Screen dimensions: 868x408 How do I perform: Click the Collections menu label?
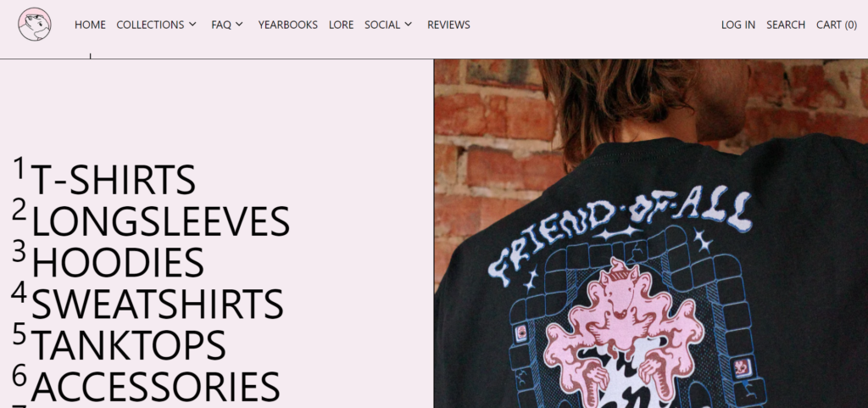click(150, 25)
